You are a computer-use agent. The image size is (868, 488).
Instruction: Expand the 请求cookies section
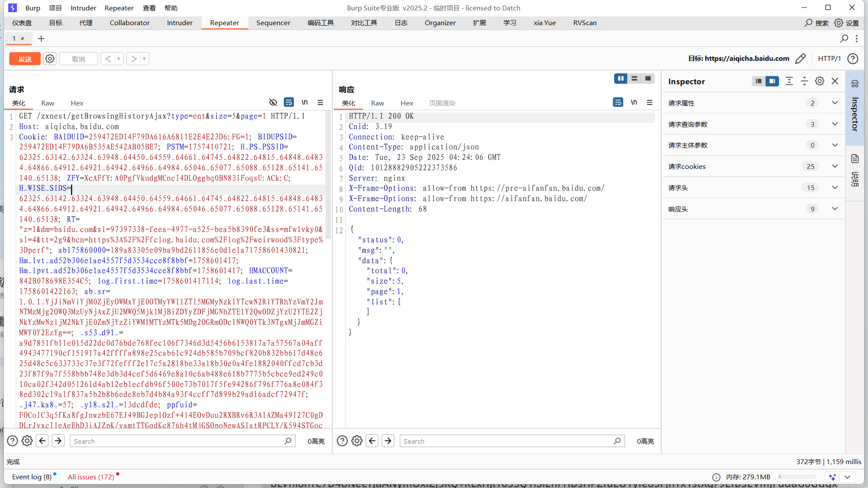point(835,166)
